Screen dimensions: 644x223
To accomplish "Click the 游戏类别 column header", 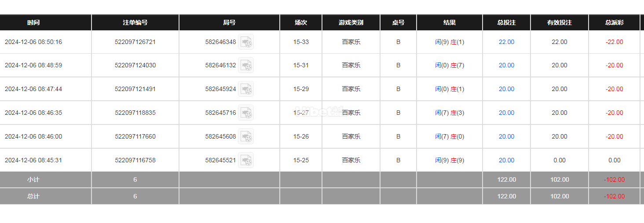I will [351, 23].
